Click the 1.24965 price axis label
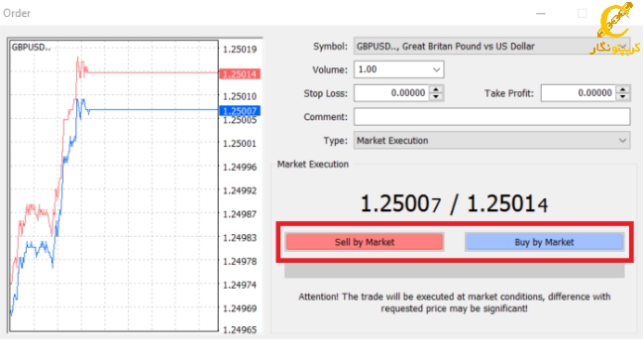The image size is (644, 362). (240, 329)
